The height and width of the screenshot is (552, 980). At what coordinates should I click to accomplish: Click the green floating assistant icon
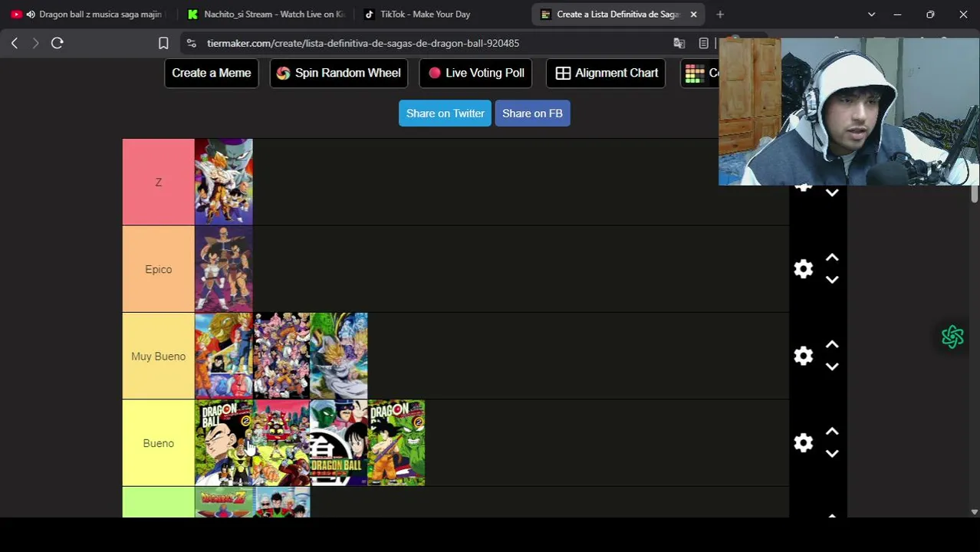952,337
